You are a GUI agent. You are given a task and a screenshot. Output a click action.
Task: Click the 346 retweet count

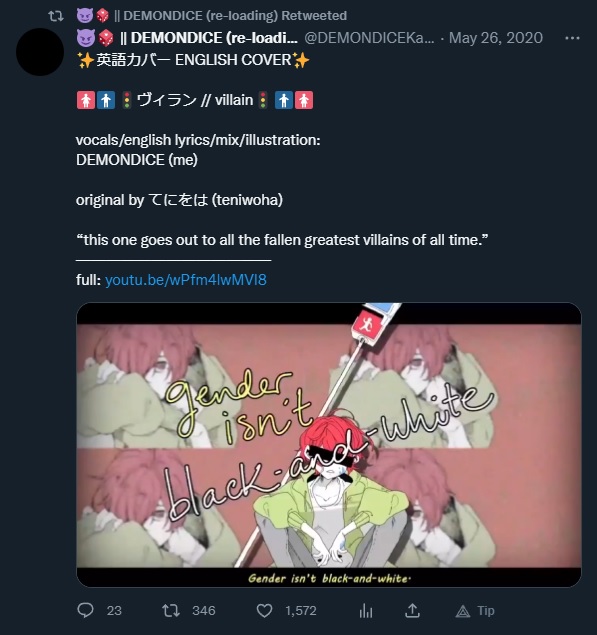(204, 611)
